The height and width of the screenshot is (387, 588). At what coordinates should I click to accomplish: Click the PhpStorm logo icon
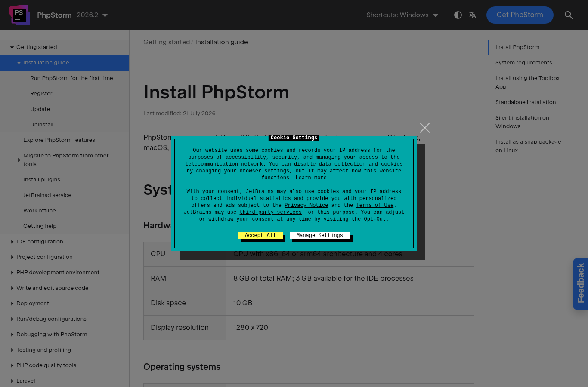pyautogui.click(x=20, y=15)
